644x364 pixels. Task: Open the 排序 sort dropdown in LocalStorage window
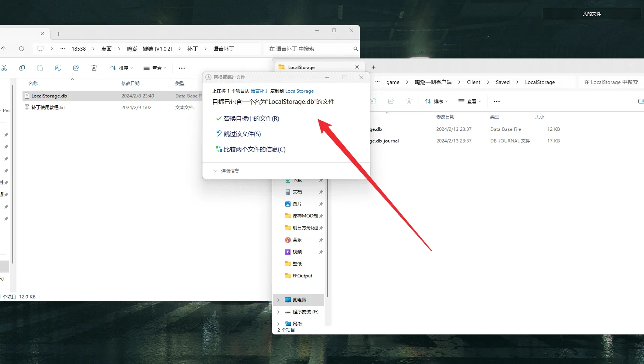(436, 101)
